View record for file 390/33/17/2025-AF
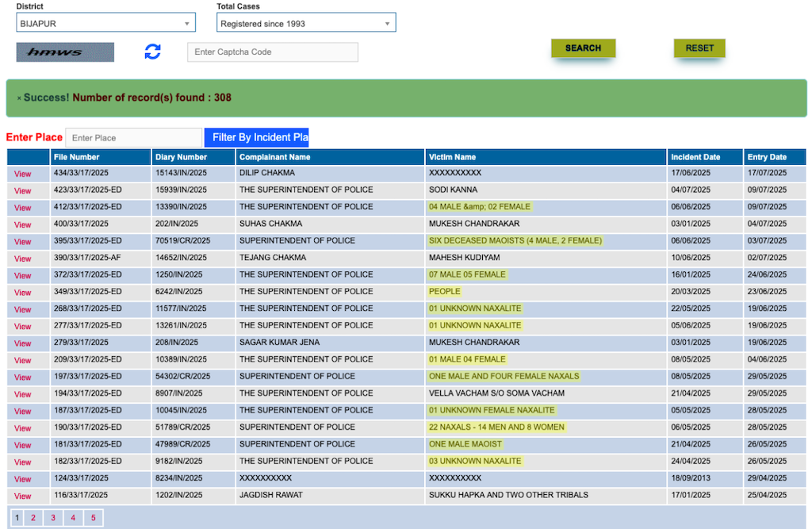 point(22,259)
